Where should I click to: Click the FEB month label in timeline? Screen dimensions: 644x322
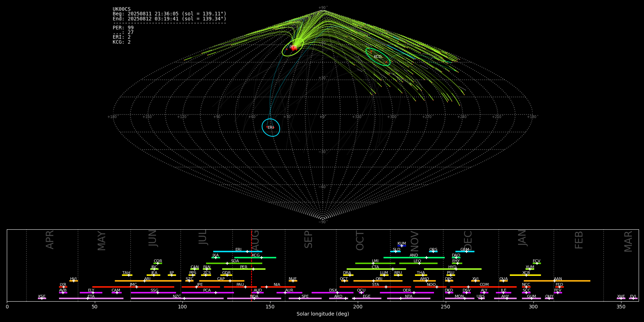point(579,240)
